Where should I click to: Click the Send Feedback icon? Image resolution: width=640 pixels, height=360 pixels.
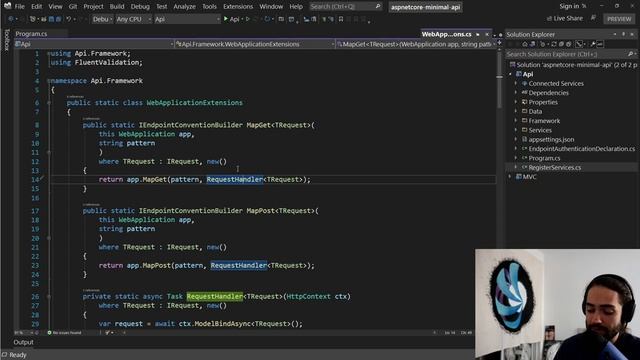(593, 18)
